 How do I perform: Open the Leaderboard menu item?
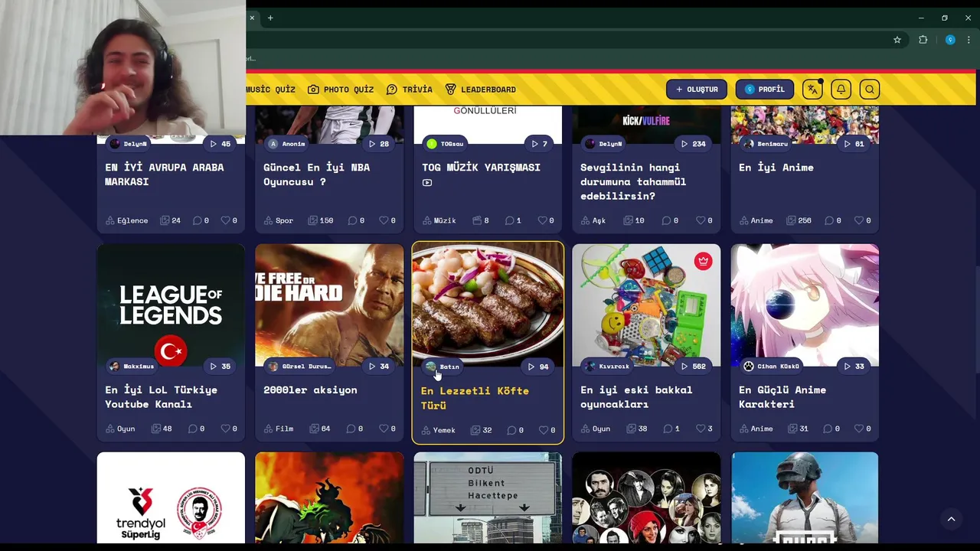coord(480,90)
